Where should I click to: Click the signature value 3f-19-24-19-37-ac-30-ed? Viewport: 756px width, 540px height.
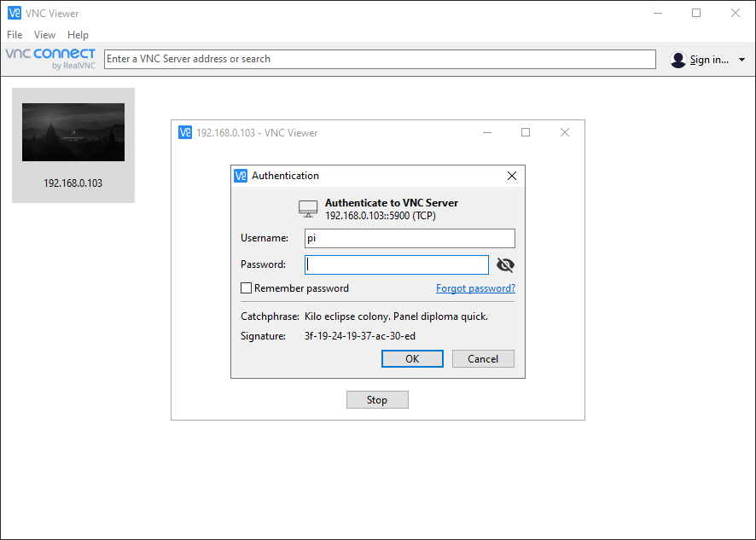[360, 336]
